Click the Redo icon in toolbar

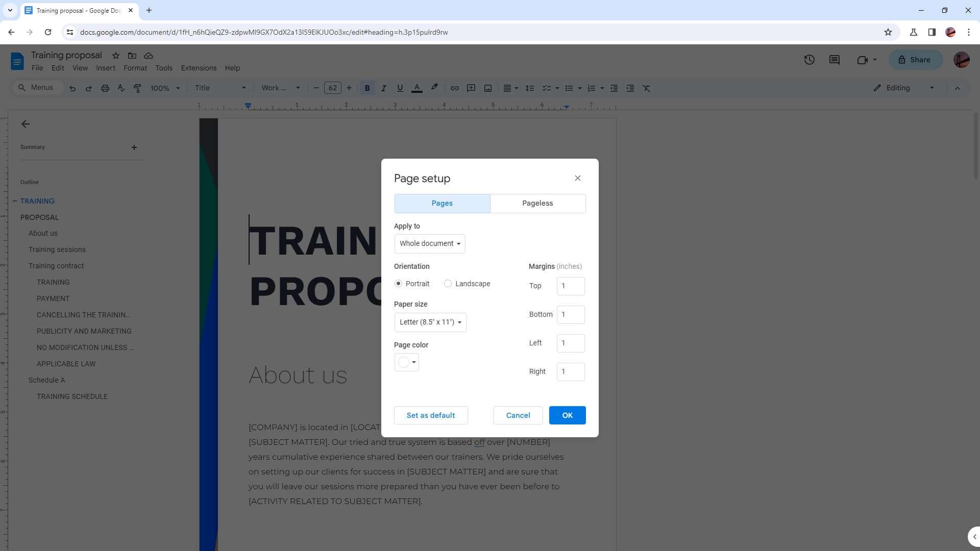click(88, 88)
